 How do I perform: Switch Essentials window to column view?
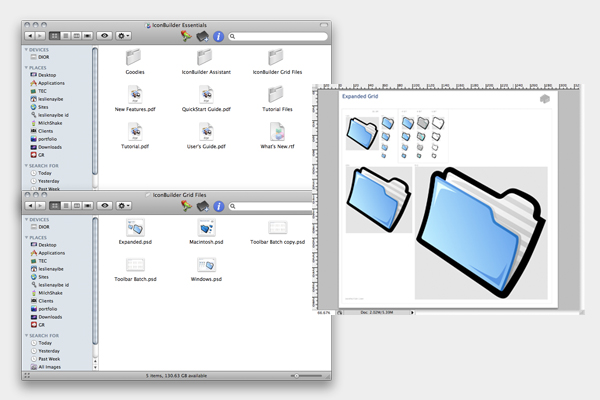(x=77, y=36)
